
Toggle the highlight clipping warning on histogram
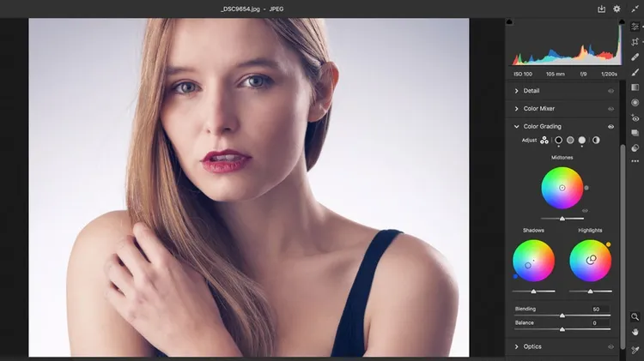[x=622, y=21]
